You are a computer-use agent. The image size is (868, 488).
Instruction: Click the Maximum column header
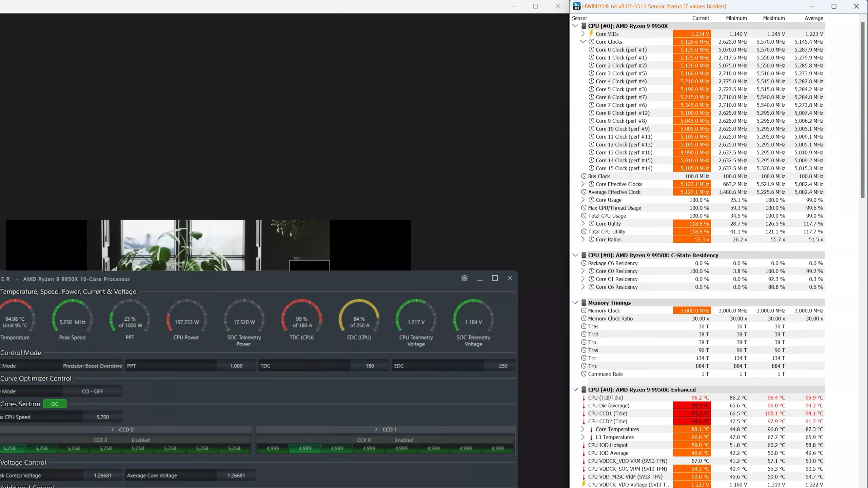774,18
